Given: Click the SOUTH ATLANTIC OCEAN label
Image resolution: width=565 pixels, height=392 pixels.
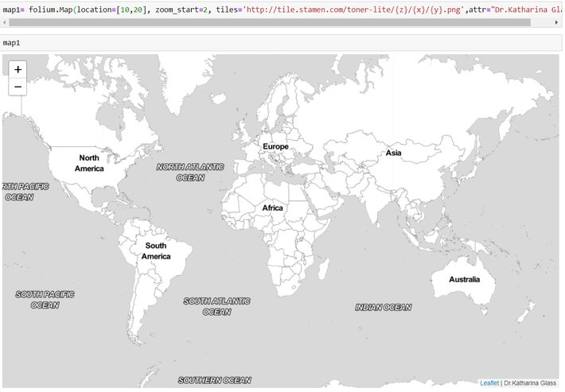Looking at the screenshot, I should click(x=217, y=306).
